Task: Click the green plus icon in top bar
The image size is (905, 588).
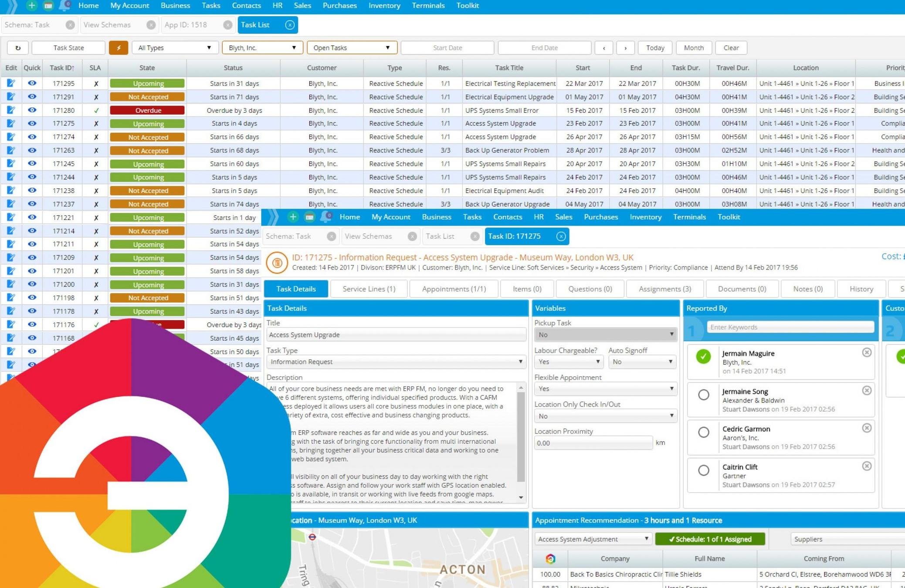Action: pyautogui.click(x=31, y=6)
